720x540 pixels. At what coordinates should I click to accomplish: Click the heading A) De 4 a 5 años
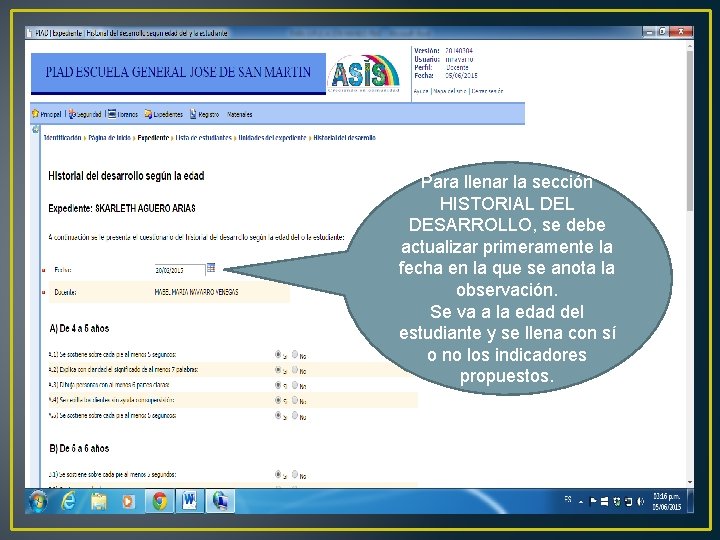click(x=79, y=328)
